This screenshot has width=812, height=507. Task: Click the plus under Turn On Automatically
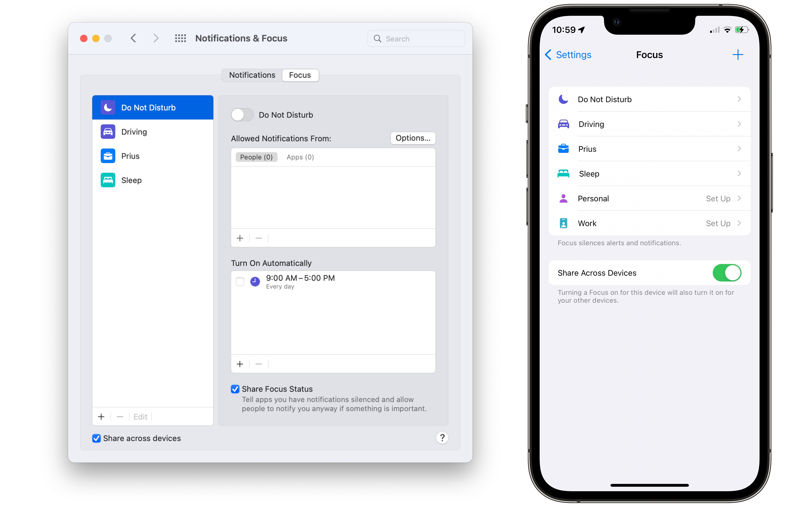pyautogui.click(x=240, y=364)
